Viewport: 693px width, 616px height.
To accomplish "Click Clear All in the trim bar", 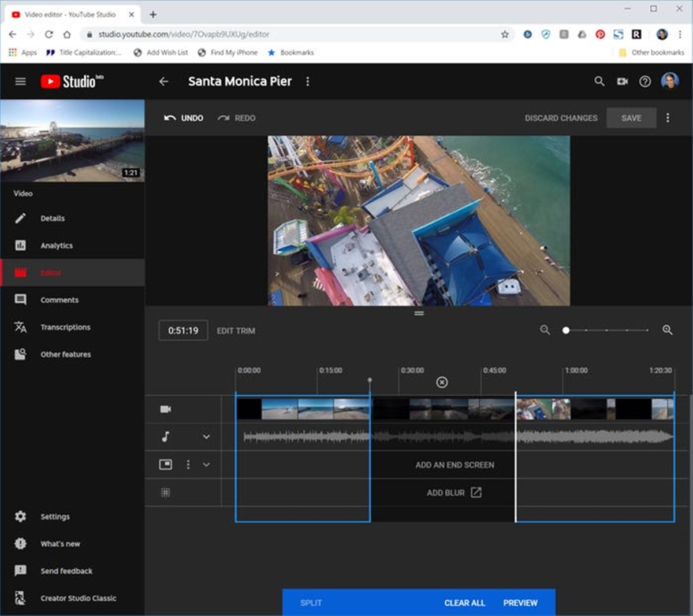I will 464,603.
